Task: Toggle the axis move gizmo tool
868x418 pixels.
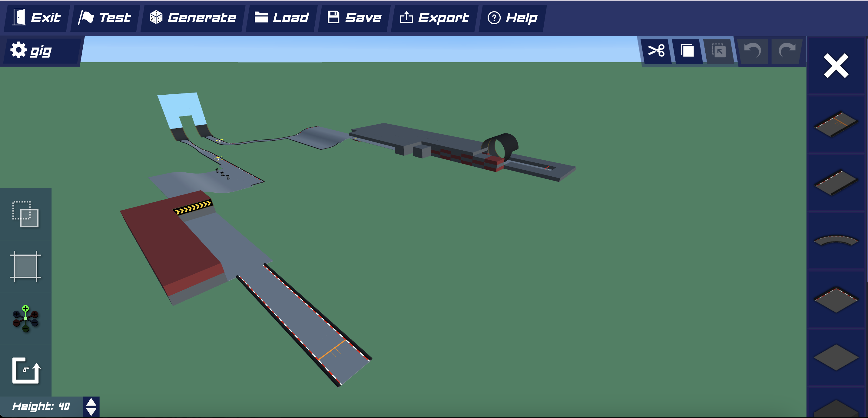Action: [26, 319]
